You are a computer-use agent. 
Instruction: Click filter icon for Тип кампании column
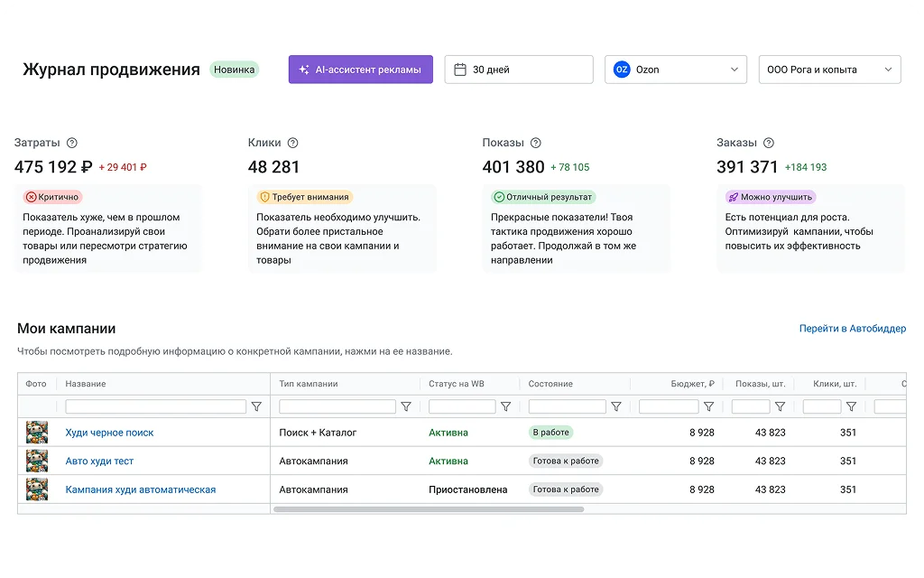(x=406, y=407)
